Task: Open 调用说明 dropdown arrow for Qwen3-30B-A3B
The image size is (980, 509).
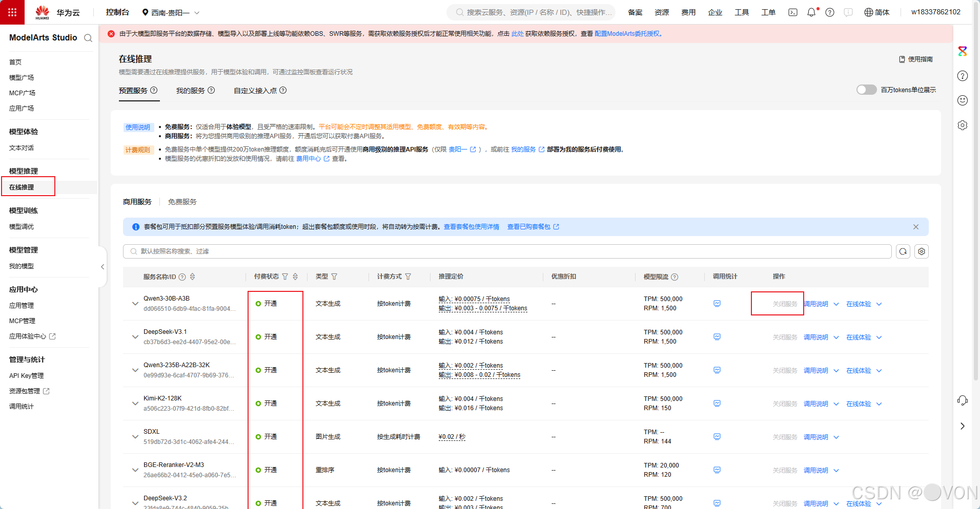Action: point(836,304)
